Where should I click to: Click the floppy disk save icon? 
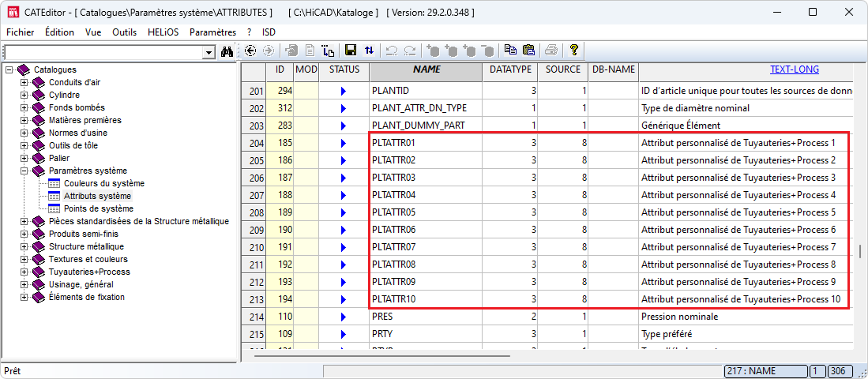(x=351, y=51)
